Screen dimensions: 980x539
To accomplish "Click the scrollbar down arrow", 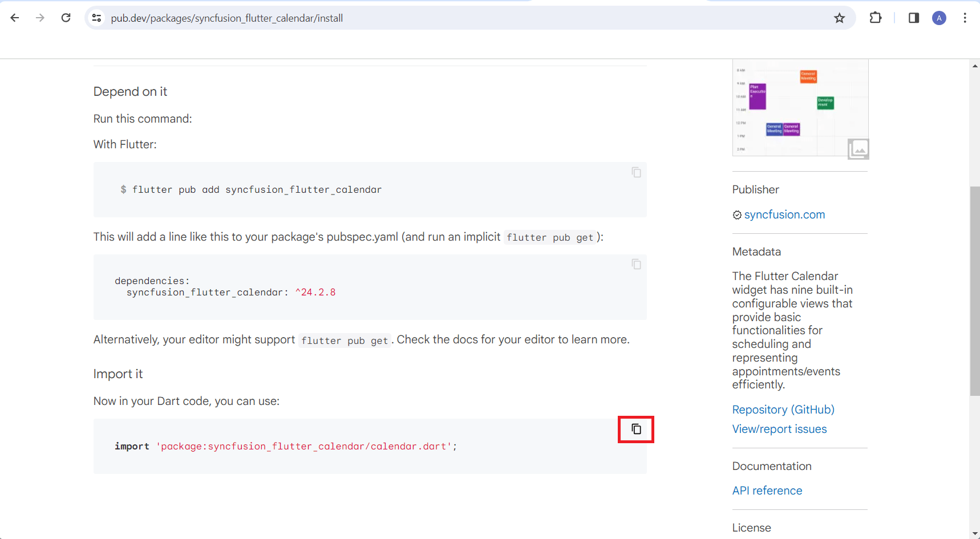I will [x=975, y=534].
